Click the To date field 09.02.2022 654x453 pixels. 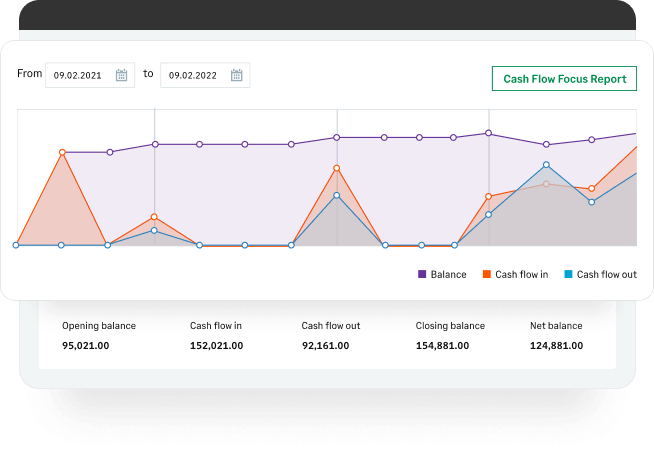[205, 75]
